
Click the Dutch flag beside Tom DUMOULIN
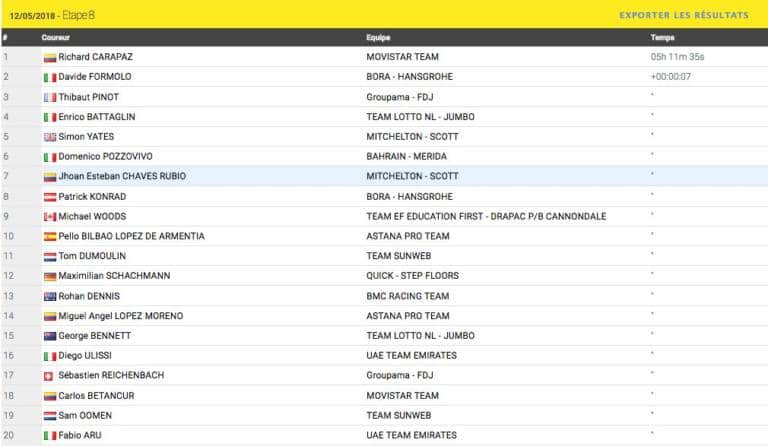pos(50,257)
